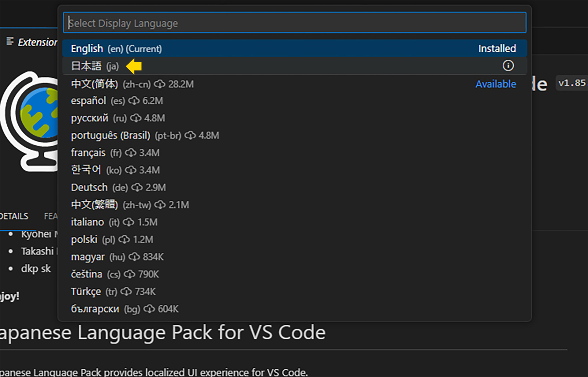Choose 한국어 (ko) language
The width and height of the screenshot is (588, 377).
(x=294, y=170)
